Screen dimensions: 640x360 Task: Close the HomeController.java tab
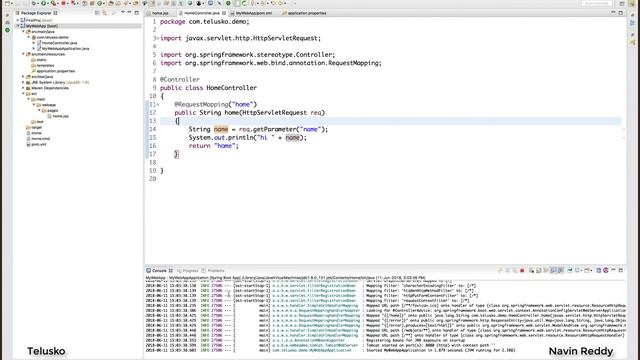(224, 13)
